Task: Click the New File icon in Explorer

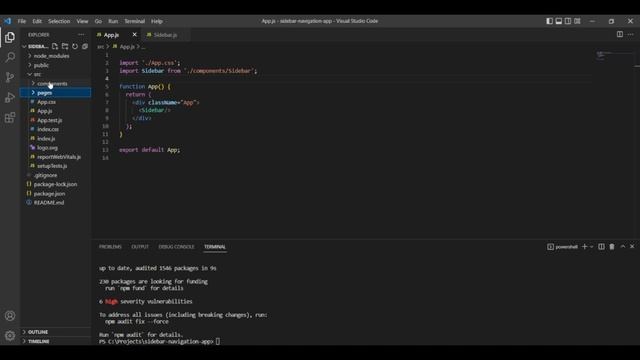Action: point(55,47)
